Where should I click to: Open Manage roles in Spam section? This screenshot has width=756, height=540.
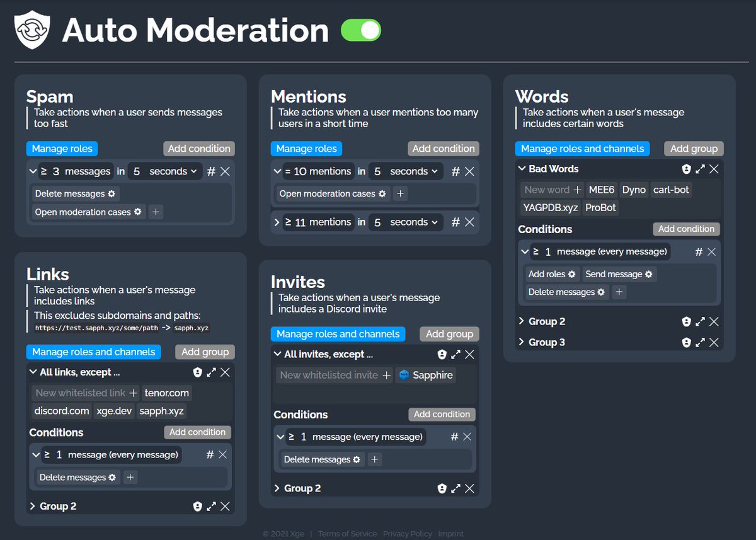point(62,149)
